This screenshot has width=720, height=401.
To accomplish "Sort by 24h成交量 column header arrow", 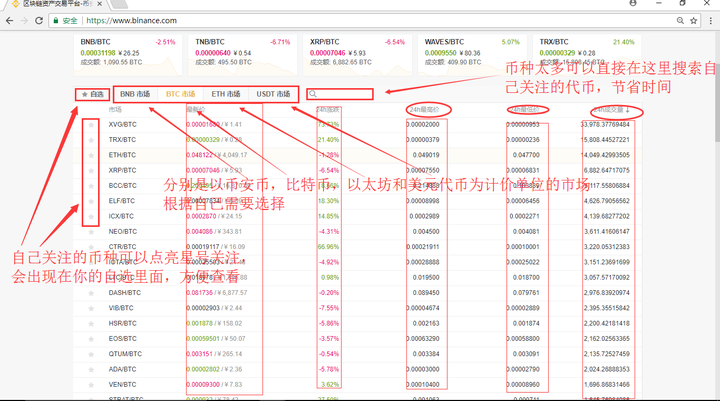I will coord(611,110).
